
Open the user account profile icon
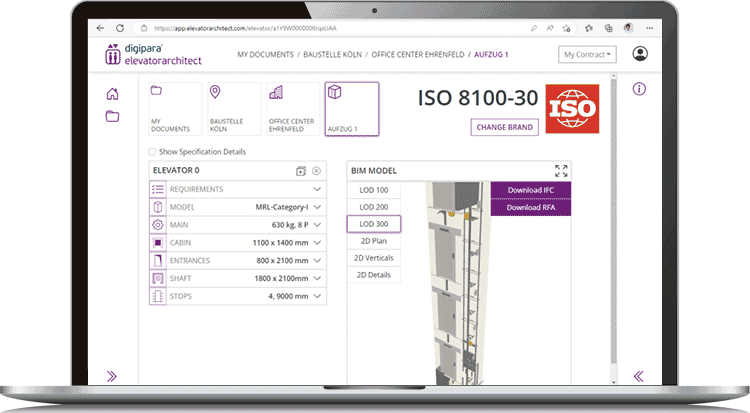coord(640,54)
